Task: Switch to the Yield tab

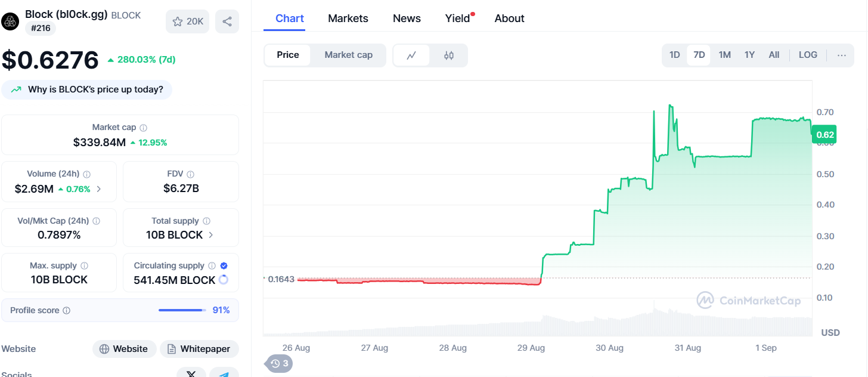Action: coord(458,18)
